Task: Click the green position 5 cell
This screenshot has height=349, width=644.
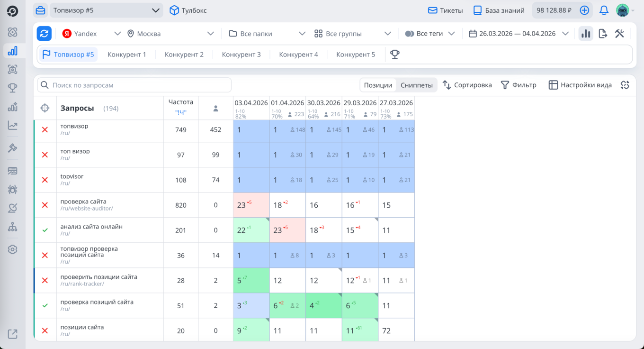Action: pos(251,280)
